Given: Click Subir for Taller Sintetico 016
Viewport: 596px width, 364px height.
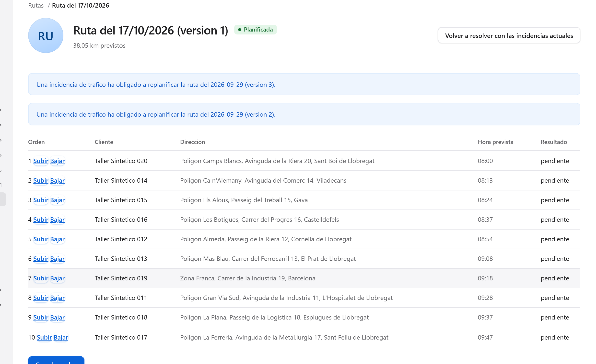Looking at the screenshot, I should (41, 220).
